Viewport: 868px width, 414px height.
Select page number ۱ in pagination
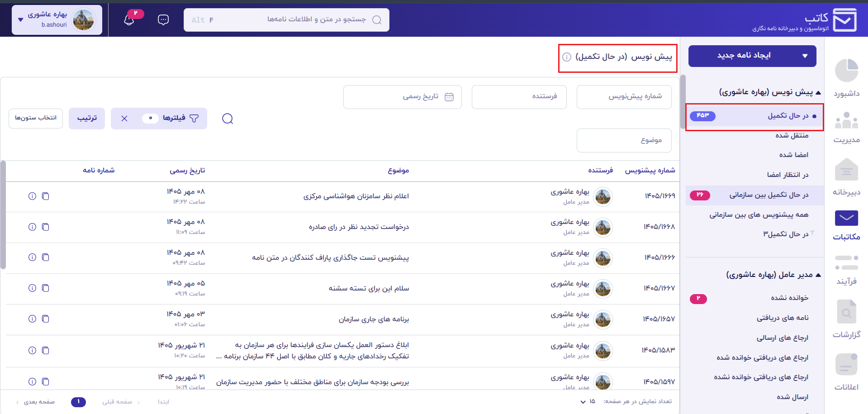pyautogui.click(x=78, y=402)
